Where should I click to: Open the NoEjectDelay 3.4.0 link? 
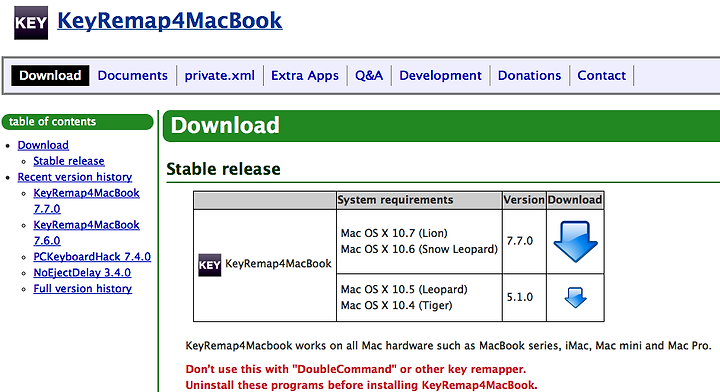[x=82, y=273]
